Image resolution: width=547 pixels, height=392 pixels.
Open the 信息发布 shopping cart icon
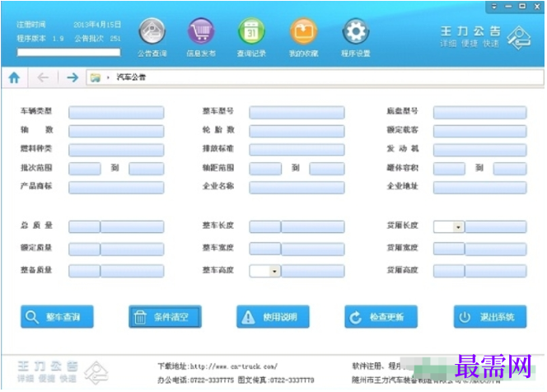tap(201, 32)
